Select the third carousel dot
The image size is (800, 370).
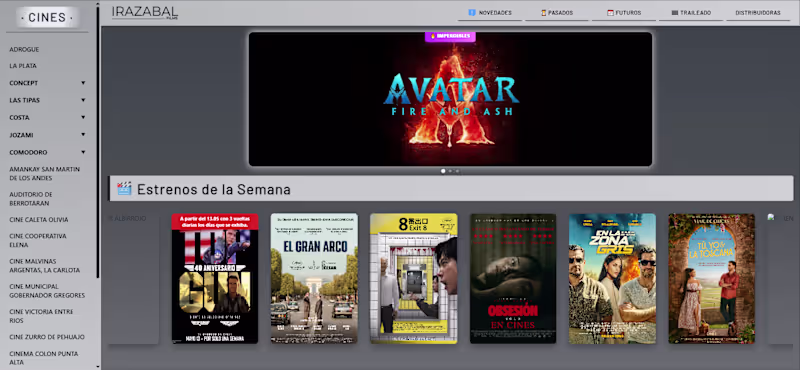pos(457,171)
